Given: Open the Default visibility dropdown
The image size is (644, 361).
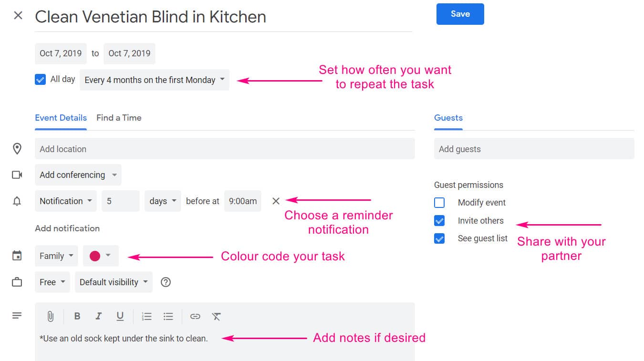Looking at the screenshot, I should (113, 282).
